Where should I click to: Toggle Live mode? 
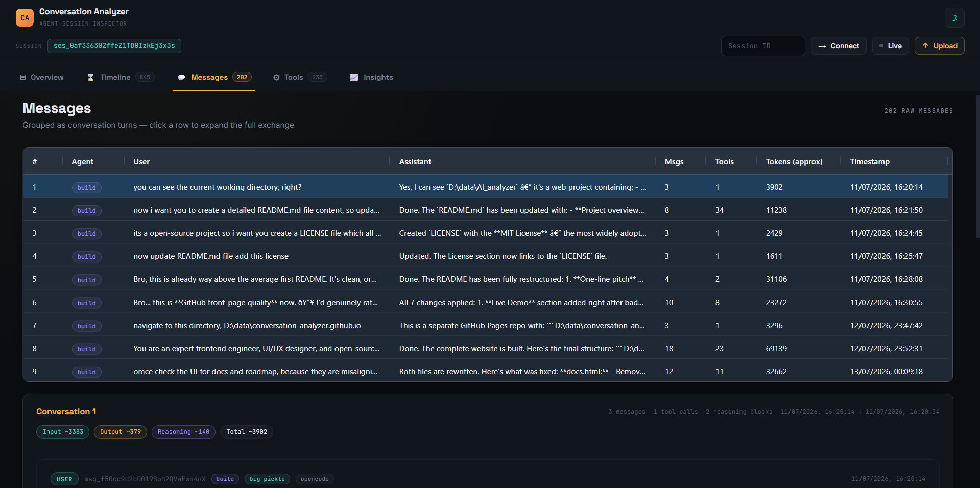890,46
